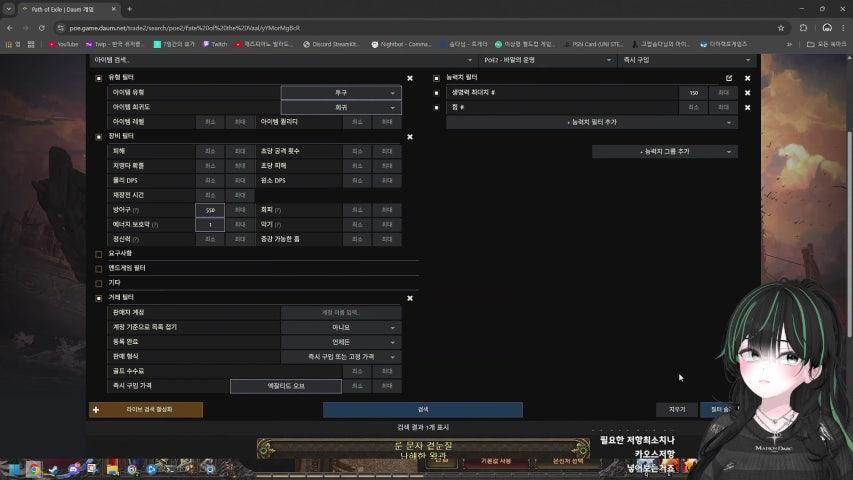This screenshot has height=480, width=853.
Task: Open the 아이템 유형 dropdown
Action: pos(341,93)
